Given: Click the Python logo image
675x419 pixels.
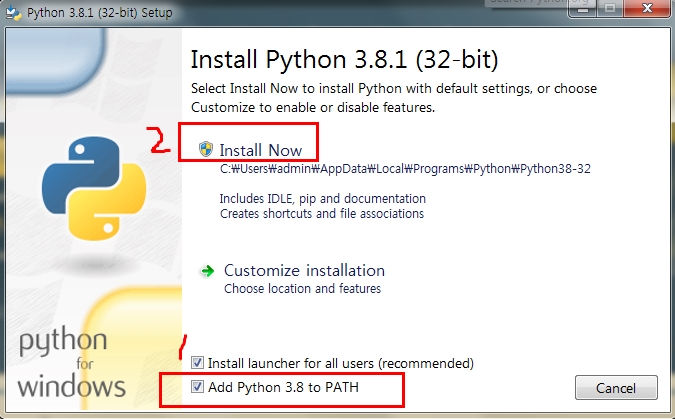Looking at the screenshot, I should 94,189.
